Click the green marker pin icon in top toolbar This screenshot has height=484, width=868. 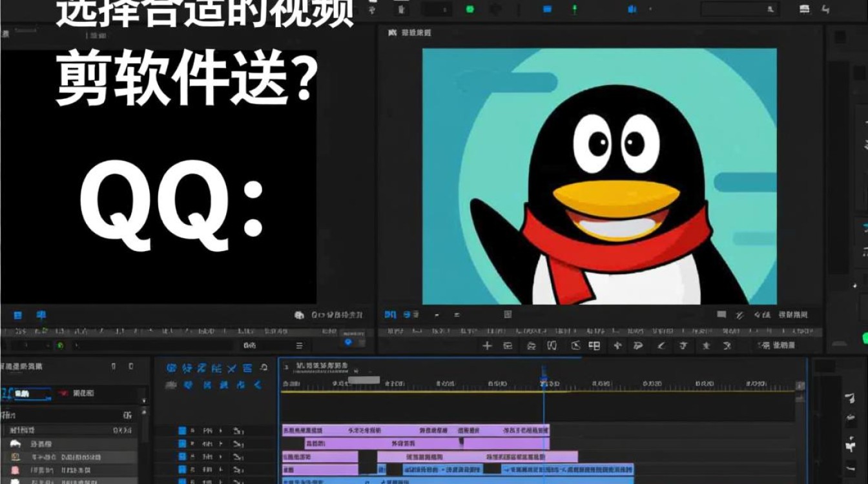tap(573, 9)
